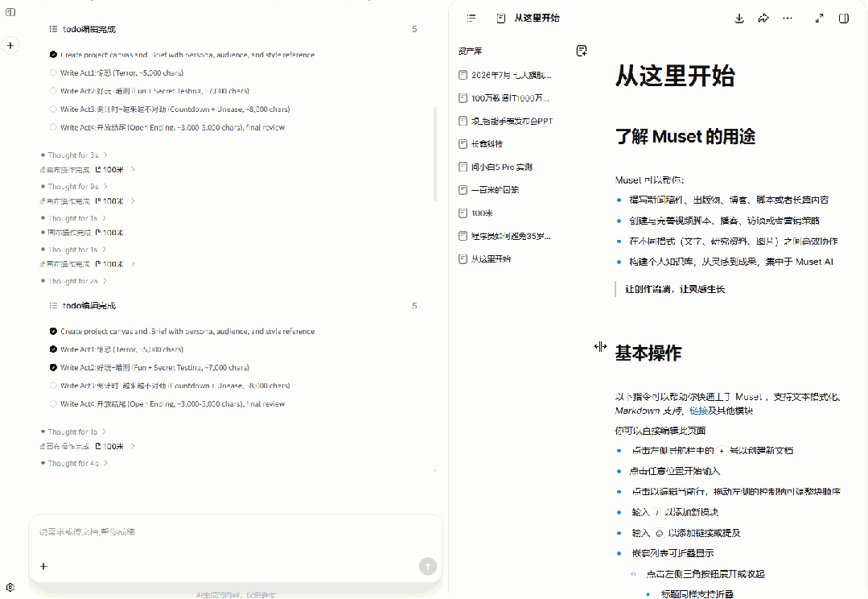Click file icon of 一百米的囚笼
Viewport: 868px width, 599px height.
click(463, 190)
